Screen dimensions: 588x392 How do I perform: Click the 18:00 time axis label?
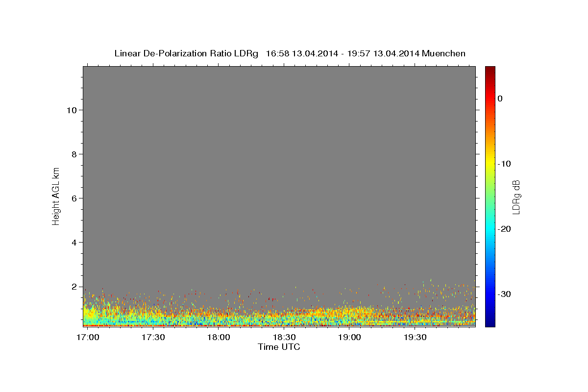click(219, 338)
